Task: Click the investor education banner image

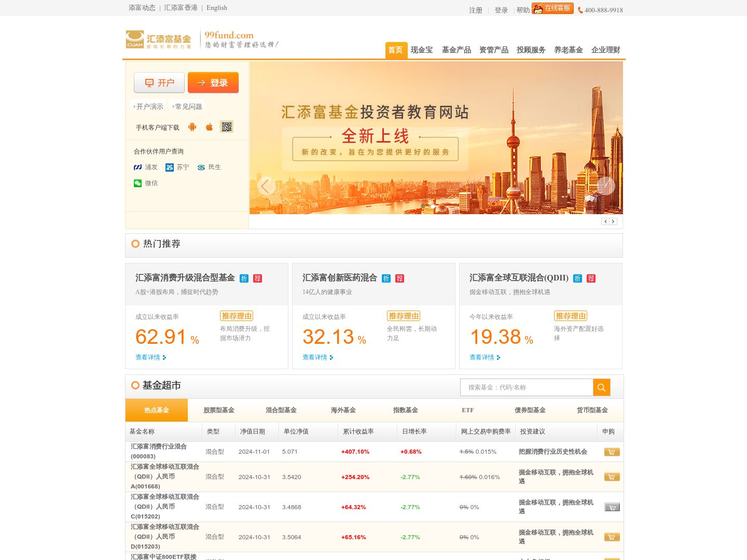Action: (x=436, y=138)
